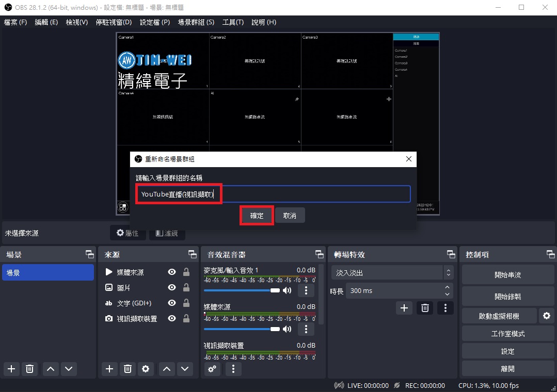Cancel rename with 取消 button
The height and width of the screenshot is (392, 557).
point(290,216)
